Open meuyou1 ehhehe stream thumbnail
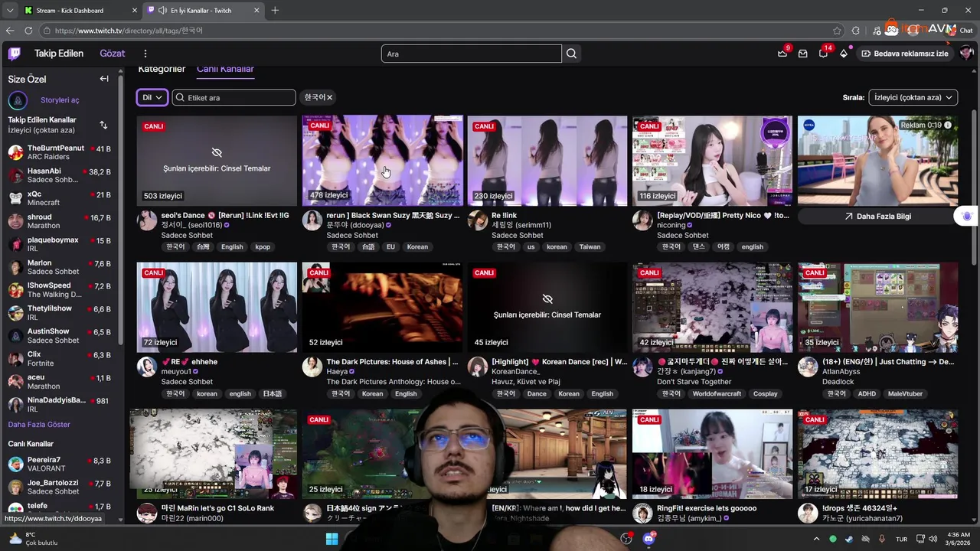The image size is (980, 551). pyautogui.click(x=217, y=307)
